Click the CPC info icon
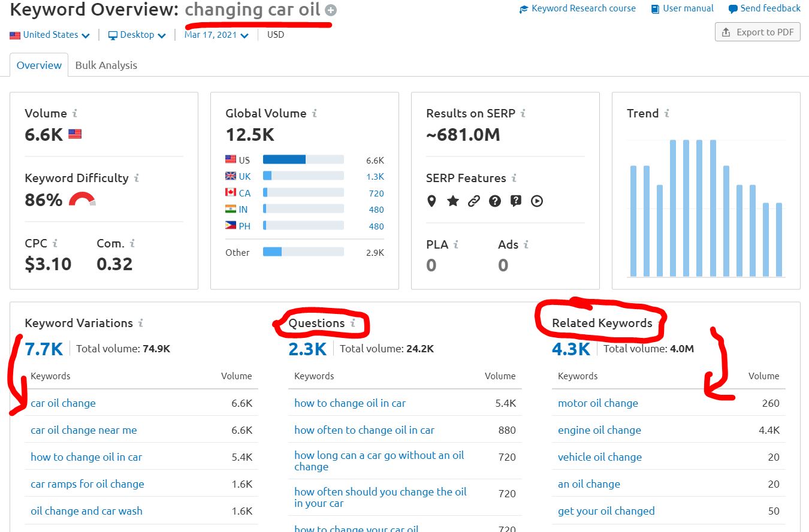 pyautogui.click(x=55, y=243)
